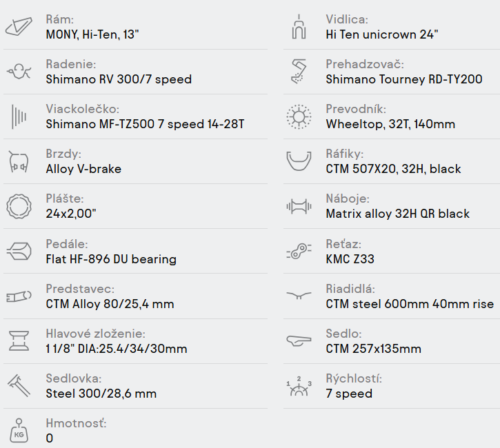The width and height of the screenshot is (500, 448).
Task: Click the cassette icon beside Viackoliečko
Action: [x=19, y=116]
